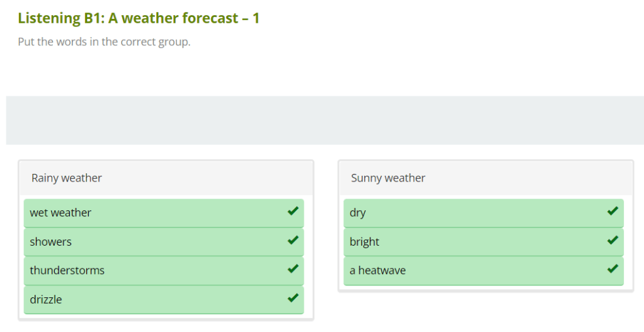Click the Rainy weather group header
Screen dimensions: 644x332
[67, 178]
